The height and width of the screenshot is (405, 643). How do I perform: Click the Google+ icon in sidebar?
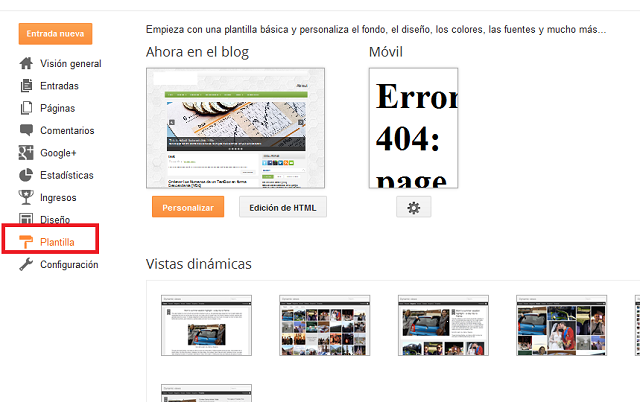pyautogui.click(x=27, y=153)
